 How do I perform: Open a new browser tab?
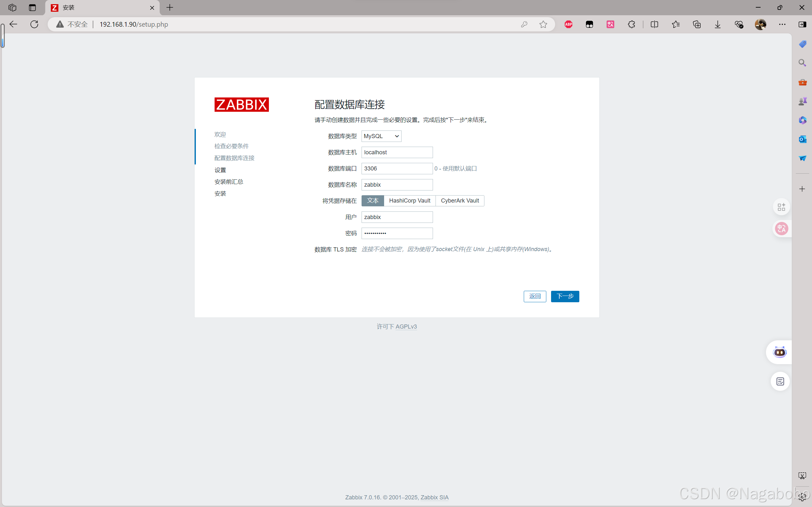click(x=170, y=8)
